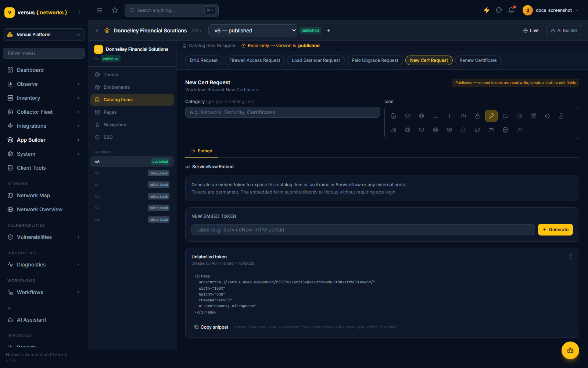
Task: Open the theme palette icon in the header
Action: click(x=499, y=10)
